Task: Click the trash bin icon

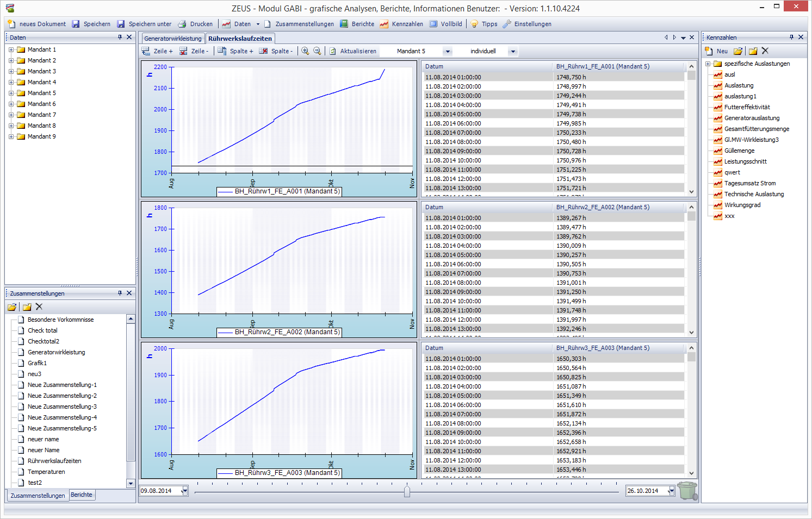Action: coord(687,490)
